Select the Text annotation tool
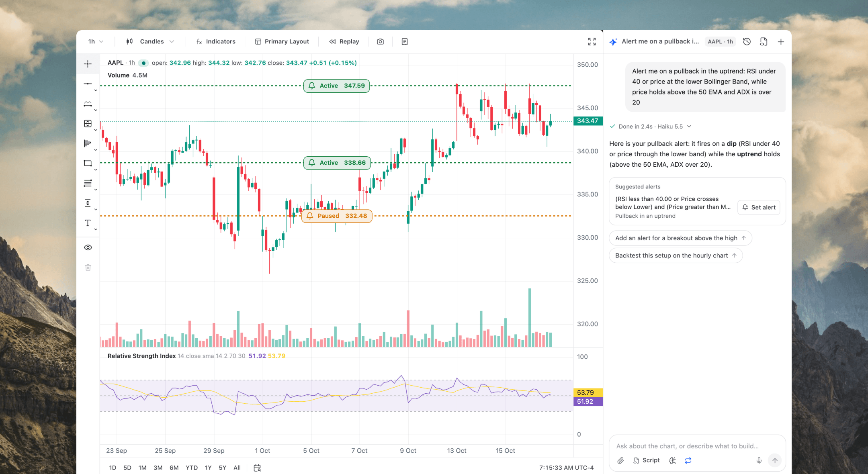 [88, 223]
